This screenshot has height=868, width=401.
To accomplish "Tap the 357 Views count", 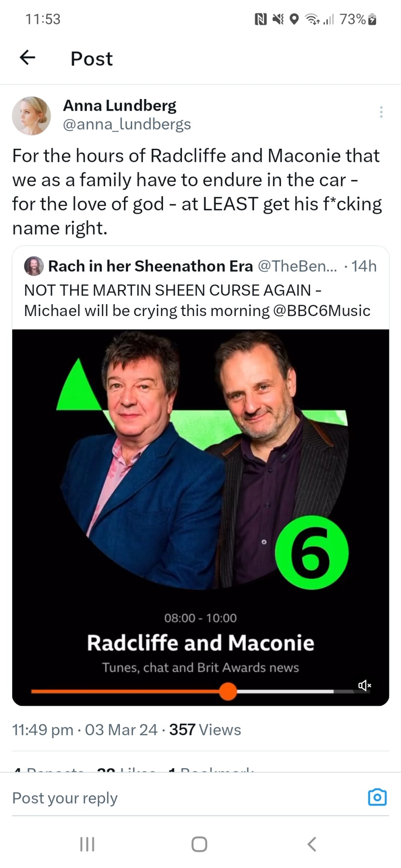I will tap(205, 730).
